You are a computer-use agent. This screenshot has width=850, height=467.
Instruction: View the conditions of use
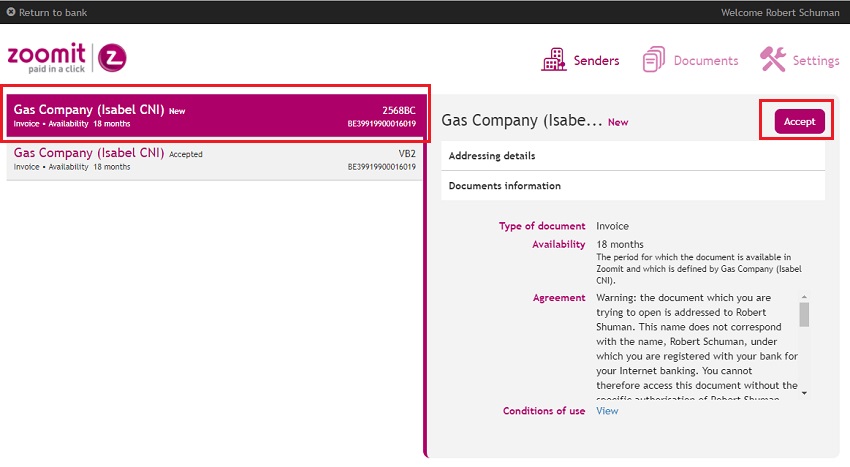(607, 411)
